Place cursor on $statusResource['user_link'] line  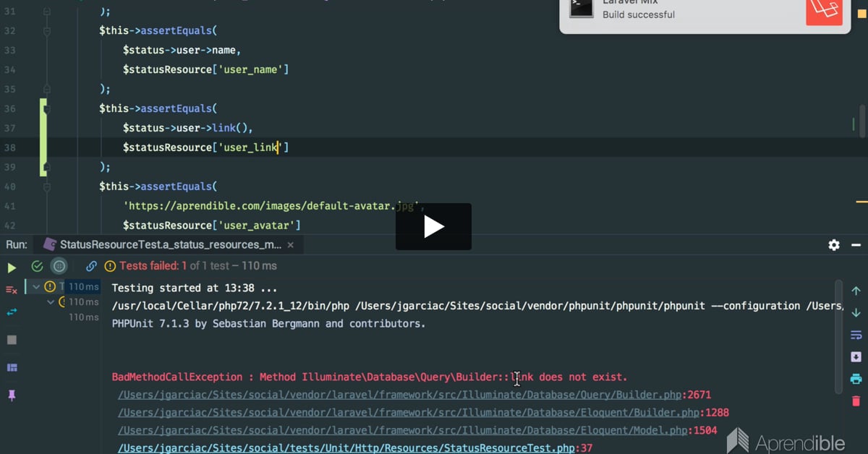pyautogui.click(x=205, y=147)
